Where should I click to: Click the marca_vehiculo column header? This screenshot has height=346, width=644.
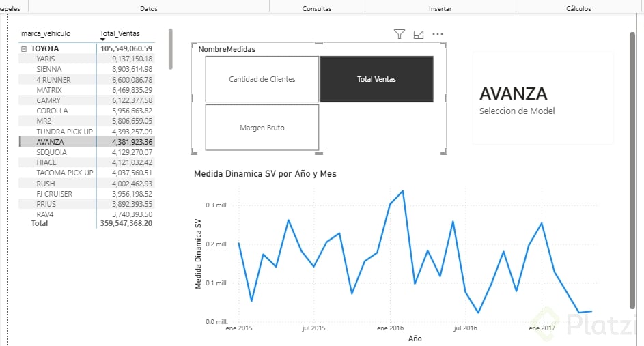[x=46, y=33]
